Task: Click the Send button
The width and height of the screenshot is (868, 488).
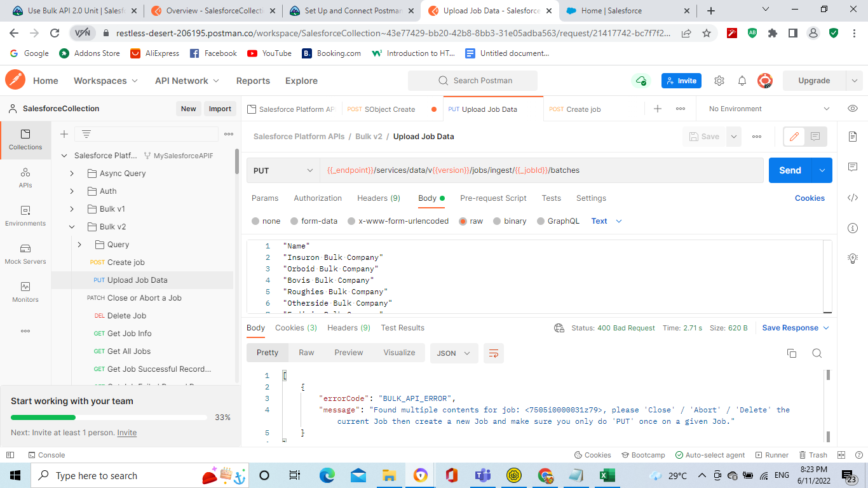Action: pos(790,170)
